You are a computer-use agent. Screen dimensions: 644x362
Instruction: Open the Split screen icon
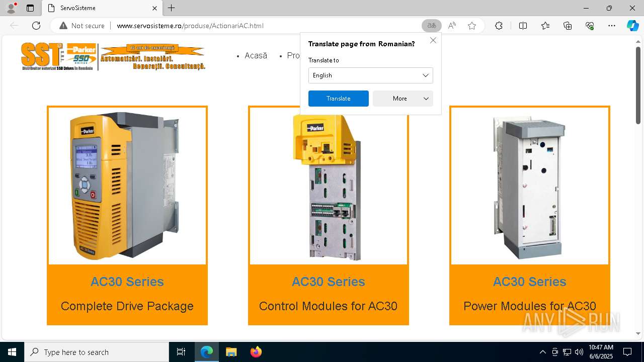click(x=523, y=26)
